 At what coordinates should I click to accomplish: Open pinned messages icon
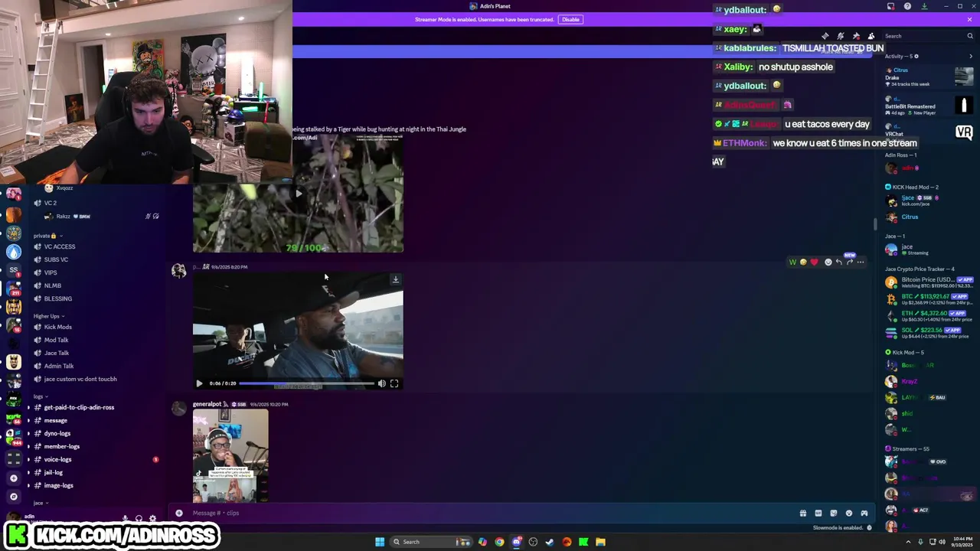click(855, 36)
